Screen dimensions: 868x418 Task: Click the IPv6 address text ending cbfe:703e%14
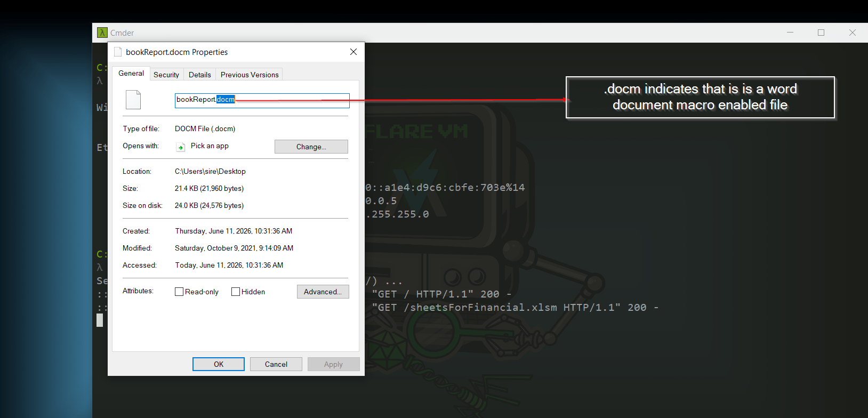click(445, 188)
